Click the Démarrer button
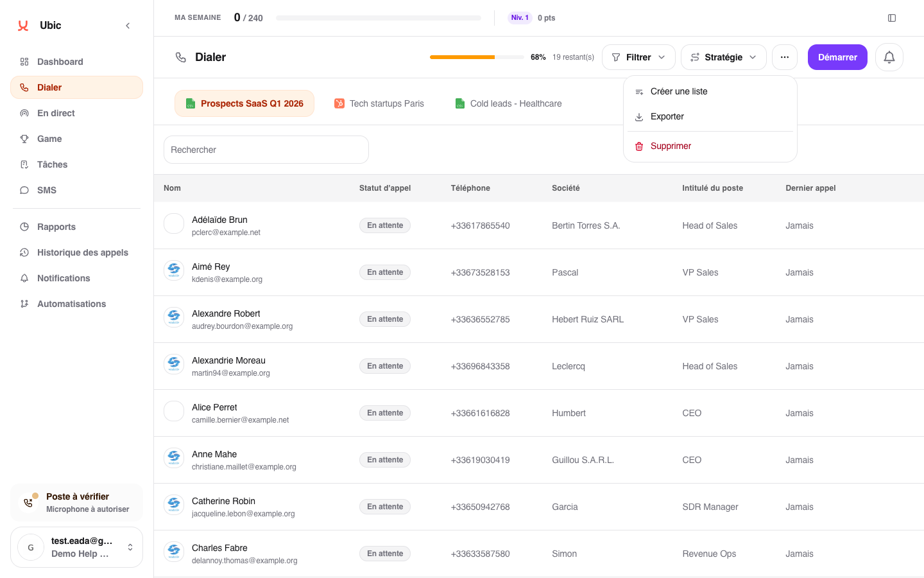The height and width of the screenshot is (578, 924). (x=837, y=57)
